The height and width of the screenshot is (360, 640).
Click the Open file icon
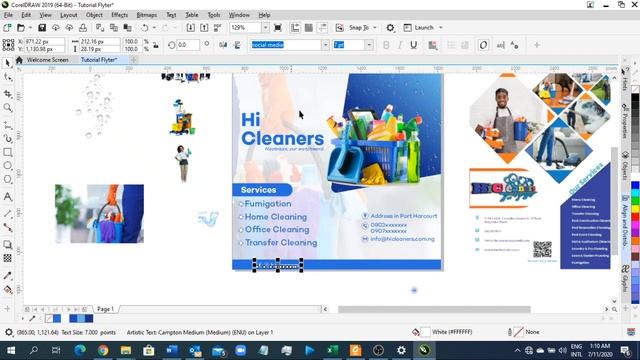tap(21, 28)
